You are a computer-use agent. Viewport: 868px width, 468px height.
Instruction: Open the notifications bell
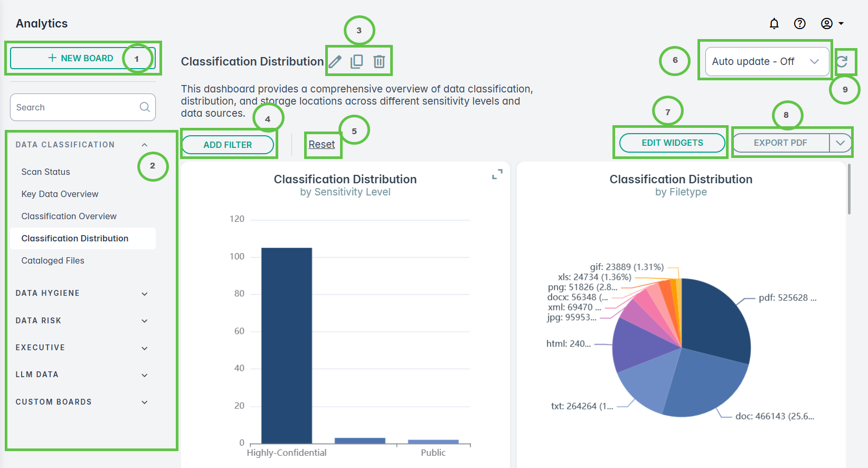pyautogui.click(x=774, y=24)
